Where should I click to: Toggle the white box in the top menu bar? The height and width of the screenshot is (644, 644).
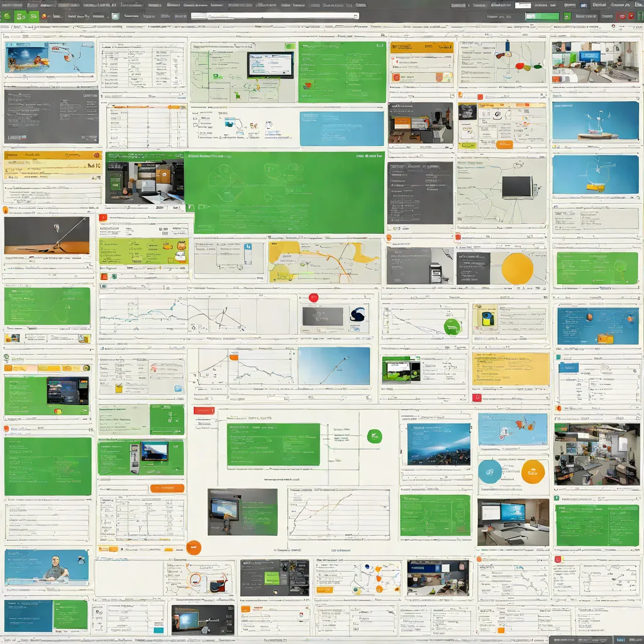coord(523,5)
